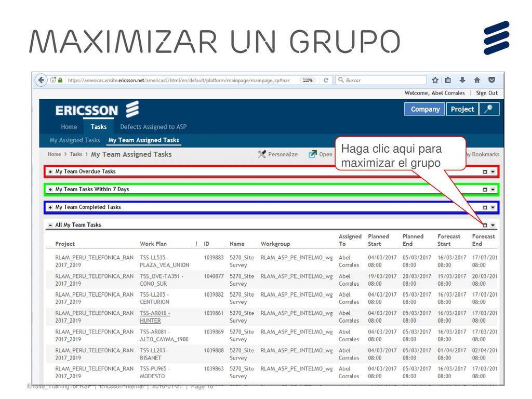Image resolution: width=532 pixels, height=399 pixels.
Task: Collapse All My Team Tasks group
Action: pos(50,225)
